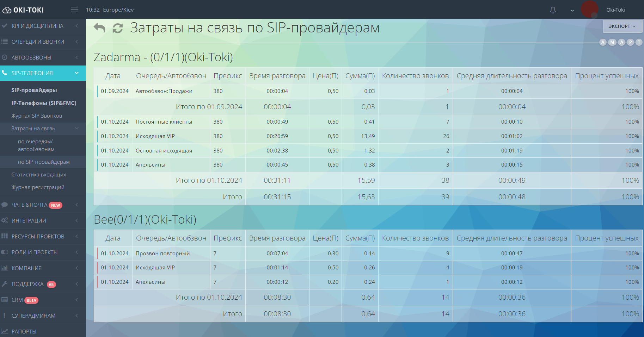The width and height of the screenshot is (644, 337).
Task: Open the notifications bell
Action: (553, 10)
